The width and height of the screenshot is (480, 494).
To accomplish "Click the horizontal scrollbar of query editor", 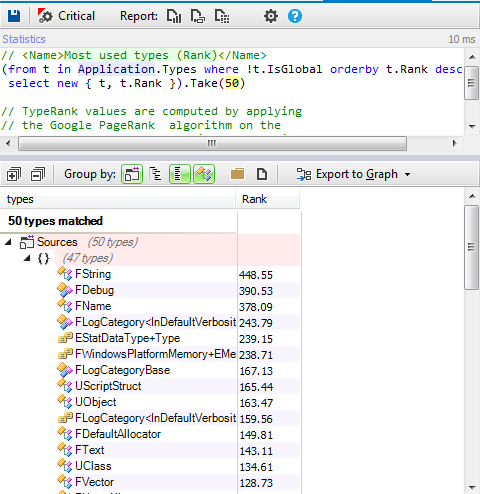I will [212, 144].
